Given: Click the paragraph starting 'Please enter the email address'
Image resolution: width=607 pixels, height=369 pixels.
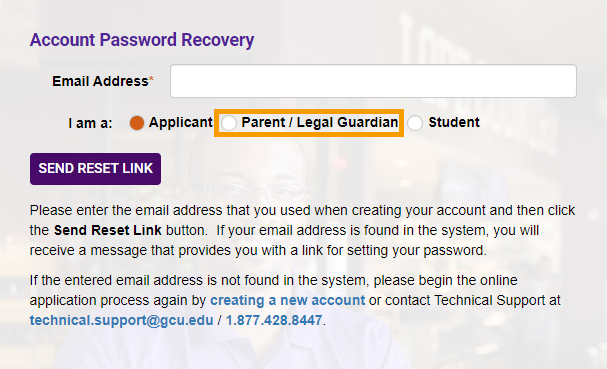Looking at the screenshot, I should click(302, 230).
